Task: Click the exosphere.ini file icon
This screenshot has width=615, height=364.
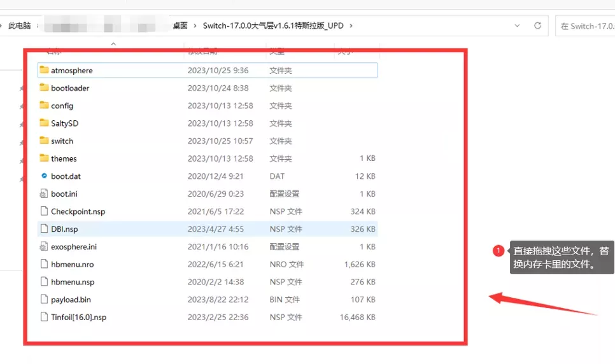Action: coord(44,247)
